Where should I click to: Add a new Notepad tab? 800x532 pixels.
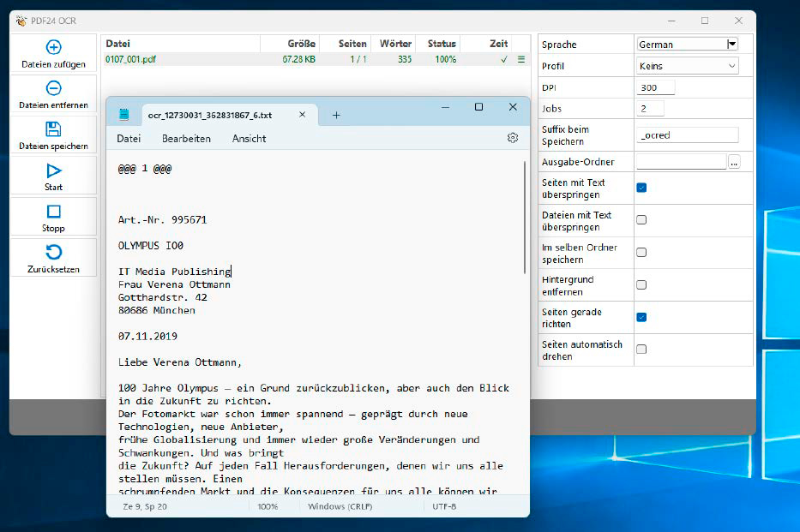336,115
